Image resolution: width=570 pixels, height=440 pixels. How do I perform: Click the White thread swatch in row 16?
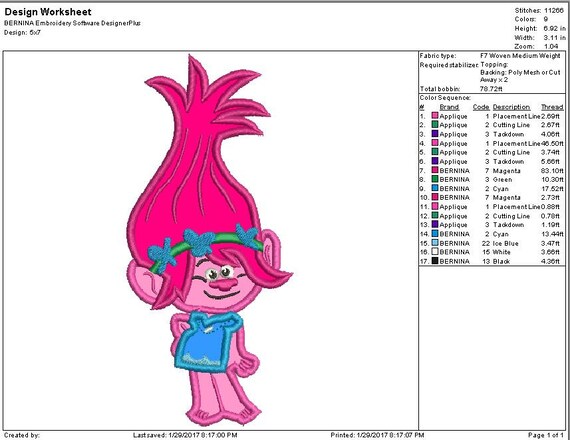click(435, 252)
